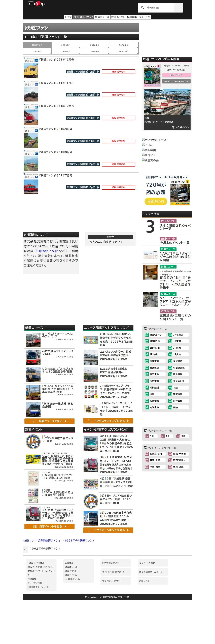Click the JR北海道 news icon
Viewport: 215px width, 644px height.
(x=170, y=335)
